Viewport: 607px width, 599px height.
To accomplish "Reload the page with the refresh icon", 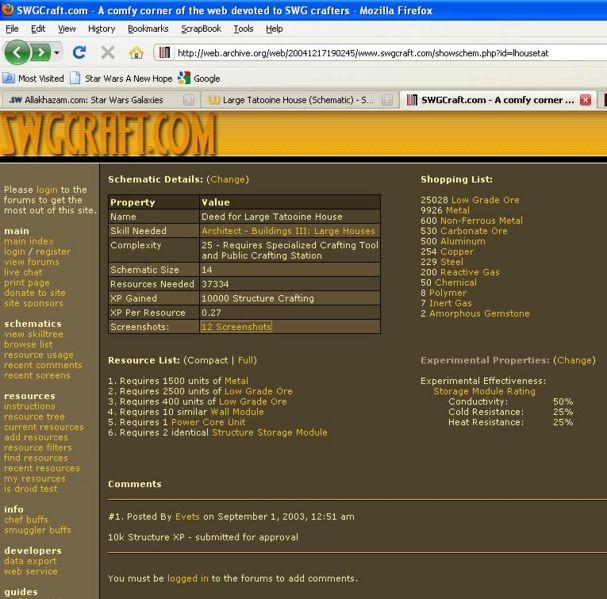I will click(80, 52).
